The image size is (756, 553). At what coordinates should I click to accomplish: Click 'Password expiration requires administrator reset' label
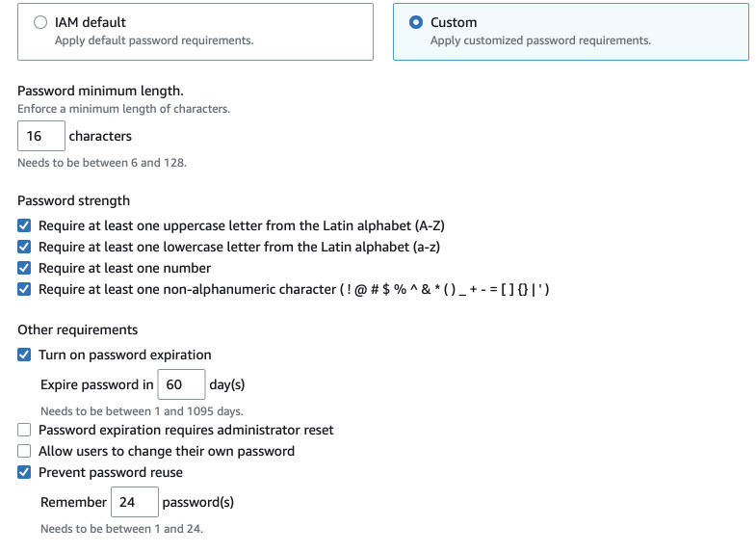tap(186, 430)
